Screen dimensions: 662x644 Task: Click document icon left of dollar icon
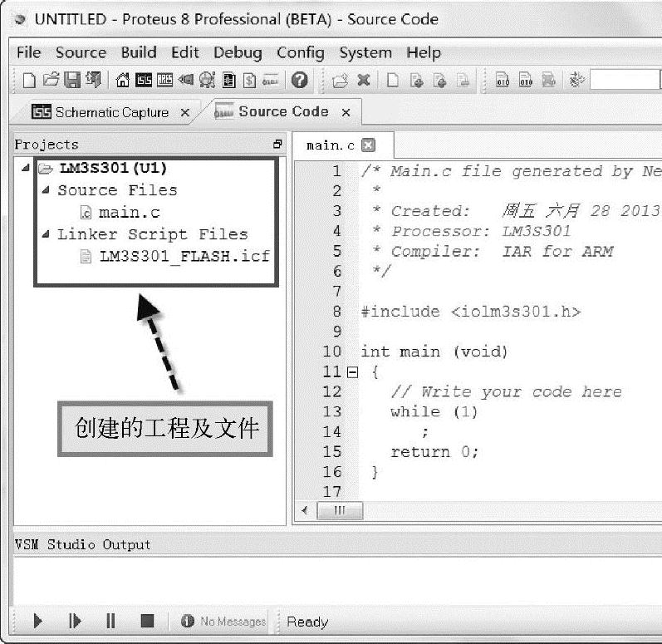pos(228,80)
